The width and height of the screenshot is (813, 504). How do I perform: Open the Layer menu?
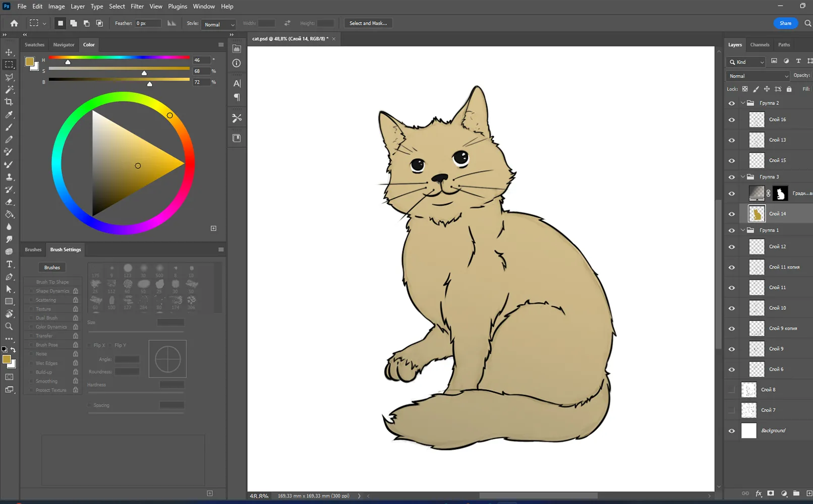pyautogui.click(x=78, y=7)
